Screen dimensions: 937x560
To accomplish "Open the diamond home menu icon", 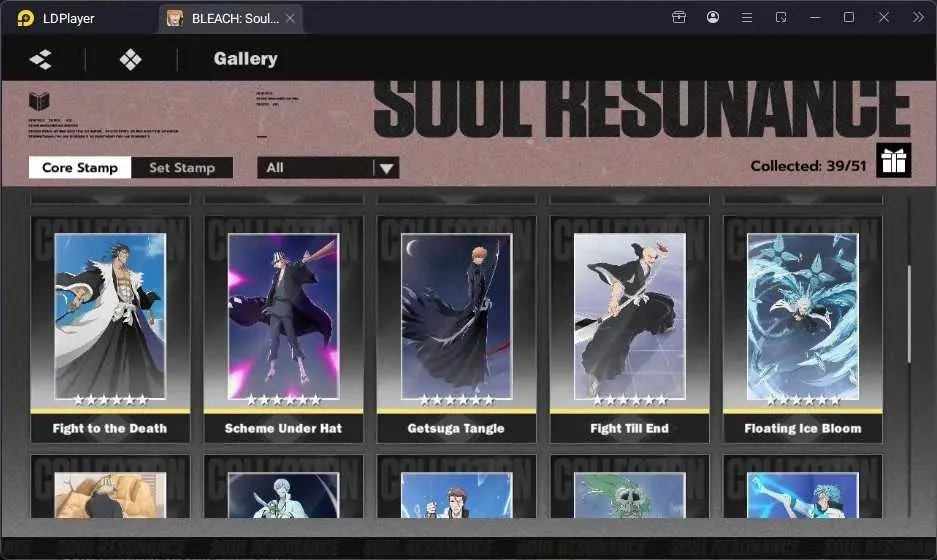I will (x=130, y=59).
